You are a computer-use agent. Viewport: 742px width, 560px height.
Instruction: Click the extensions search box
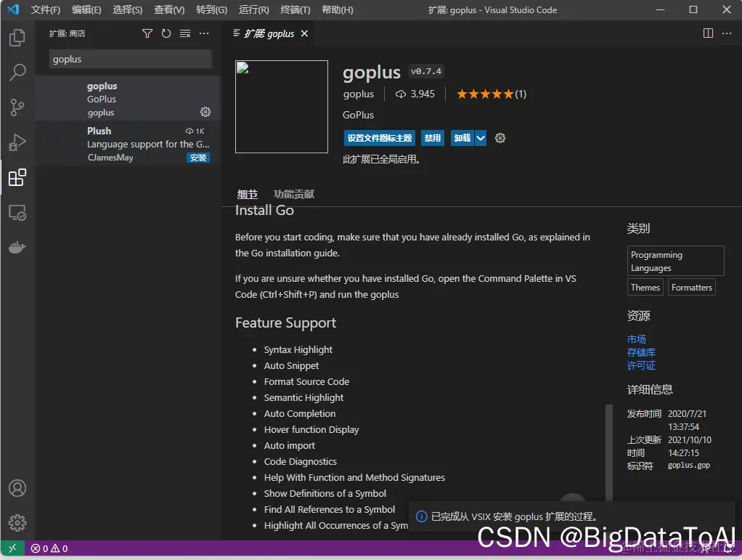[130, 59]
